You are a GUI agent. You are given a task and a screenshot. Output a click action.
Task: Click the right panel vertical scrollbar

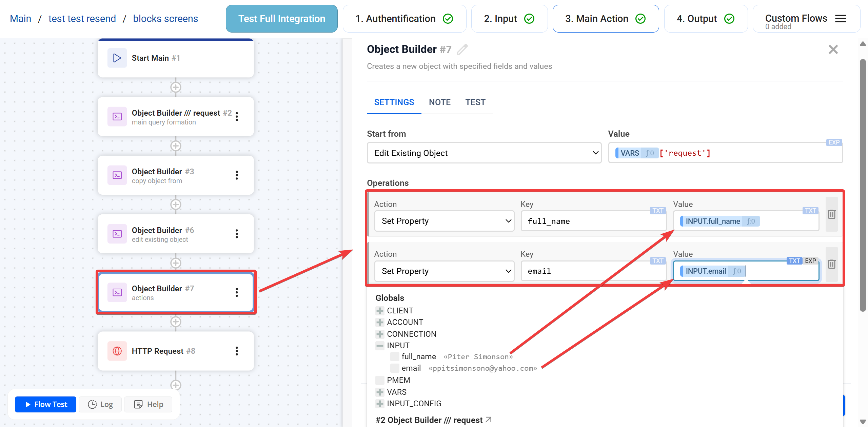click(x=863, y=185)
